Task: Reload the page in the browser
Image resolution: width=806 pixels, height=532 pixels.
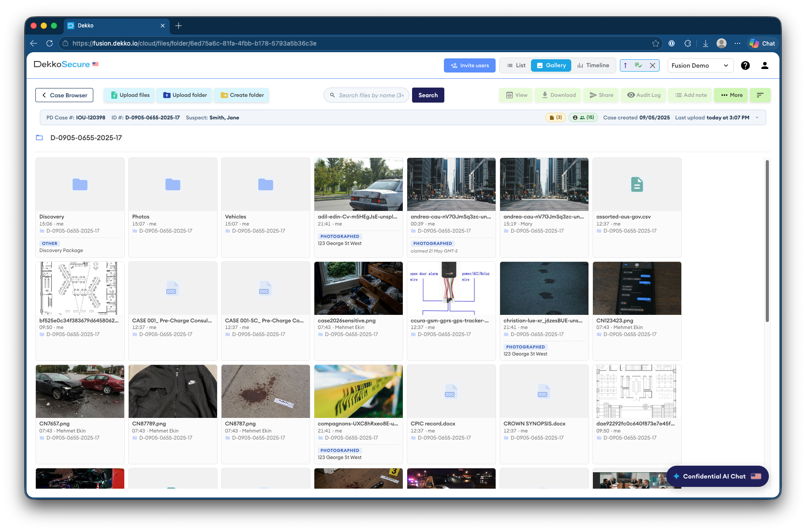Action: tap(50, 43)
